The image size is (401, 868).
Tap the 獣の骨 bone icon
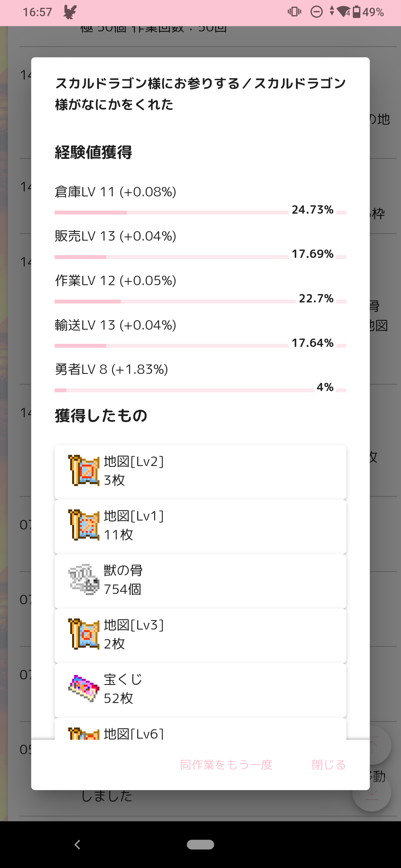click(84, 580)
